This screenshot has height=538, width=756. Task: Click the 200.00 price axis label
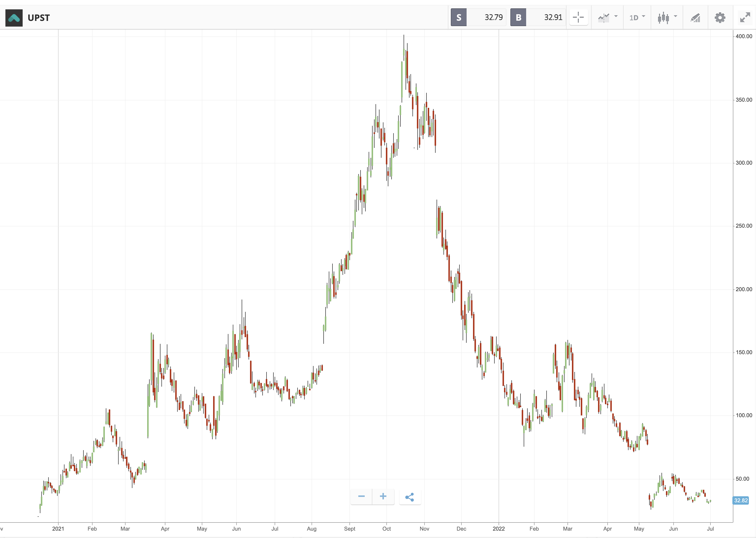point(744,289)
